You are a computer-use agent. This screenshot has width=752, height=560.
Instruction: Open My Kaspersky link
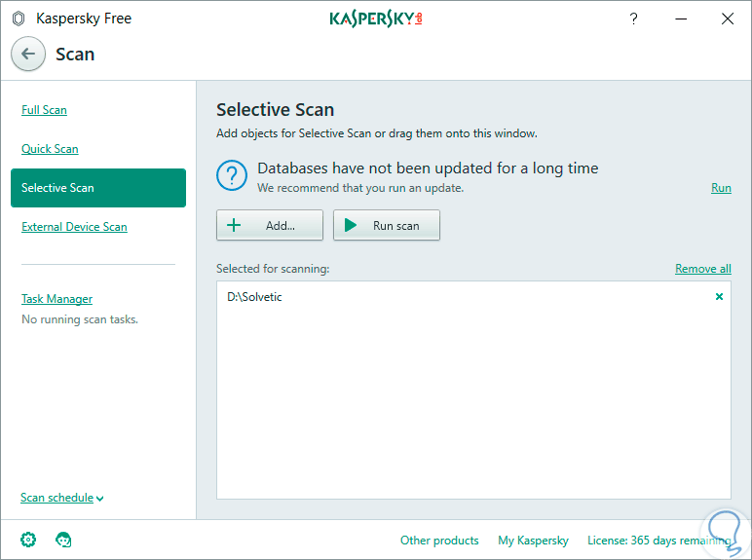pos(533,541)
